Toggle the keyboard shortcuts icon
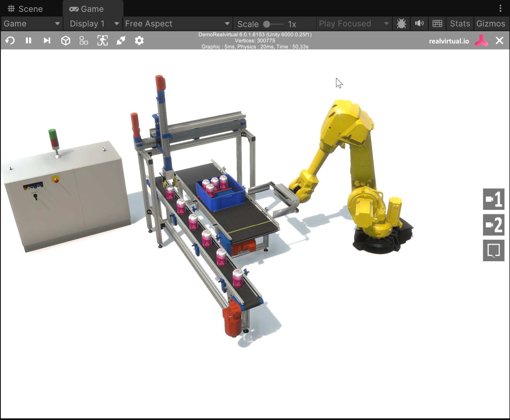The image size is (510, 420). 437,24
